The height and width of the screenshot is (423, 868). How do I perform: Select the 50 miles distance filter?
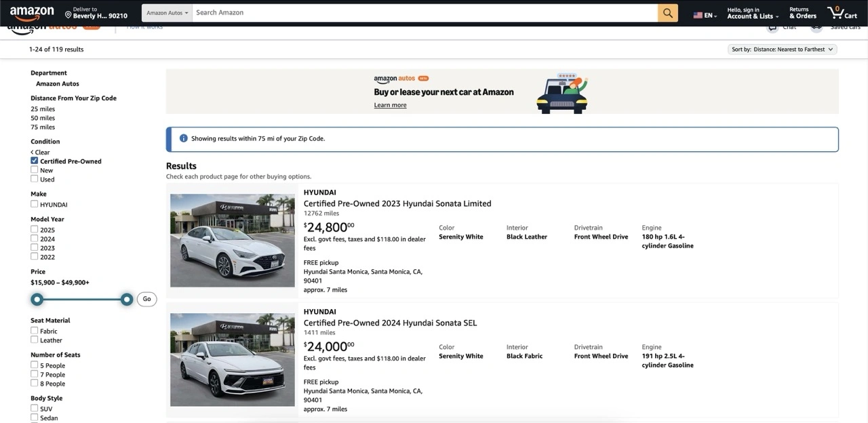point(43,118)
